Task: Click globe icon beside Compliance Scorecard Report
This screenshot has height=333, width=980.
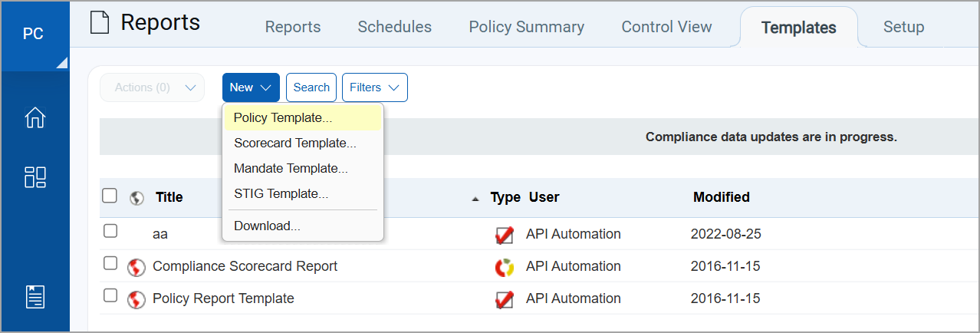Action: pyautogui.click(x=136, y=267)
